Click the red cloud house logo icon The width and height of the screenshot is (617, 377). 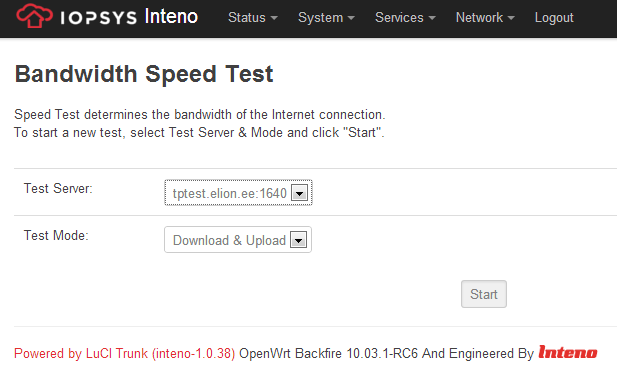(34, 16)
